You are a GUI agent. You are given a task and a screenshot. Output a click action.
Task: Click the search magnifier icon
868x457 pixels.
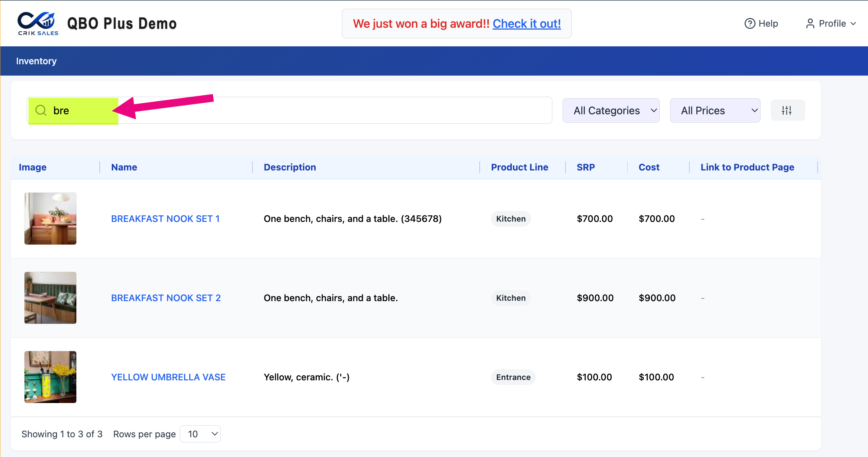tap(41, 110)
